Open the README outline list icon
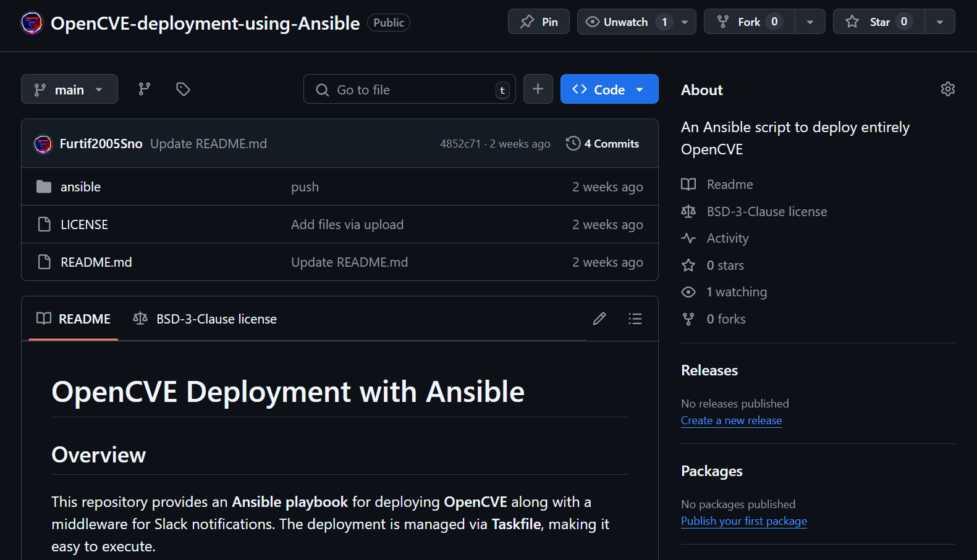 [x=635, y=319]
